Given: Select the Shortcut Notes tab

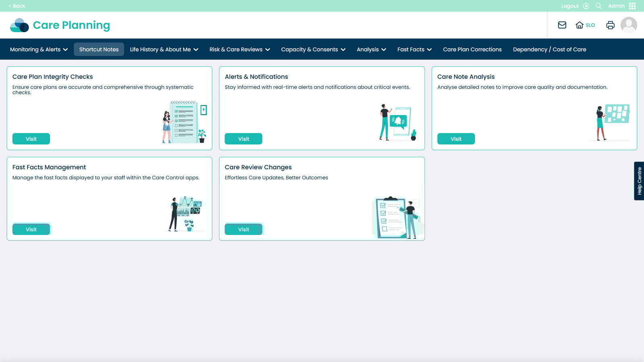Looking at the screenshot, I should tap(99, 49).
